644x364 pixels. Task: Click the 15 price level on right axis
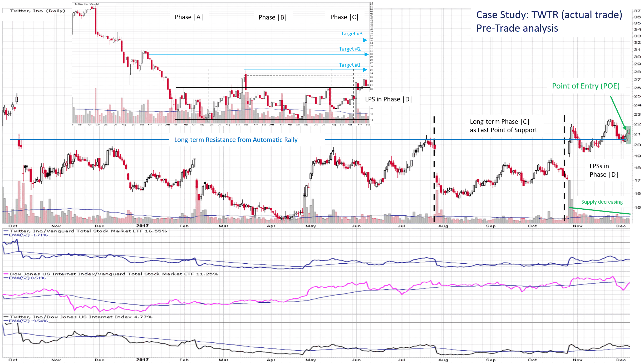pos(637,207)
